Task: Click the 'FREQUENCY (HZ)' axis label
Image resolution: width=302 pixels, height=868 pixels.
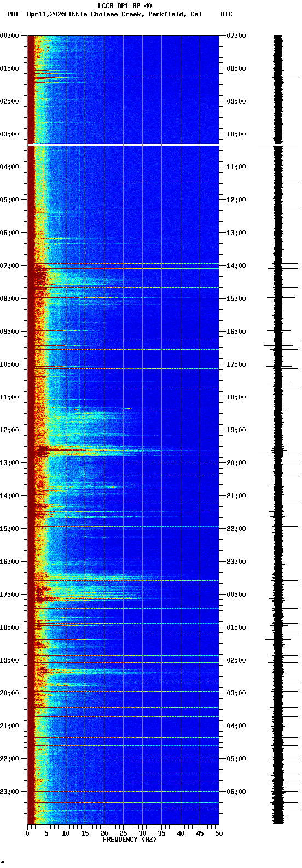Action: [x=130, y=840]
